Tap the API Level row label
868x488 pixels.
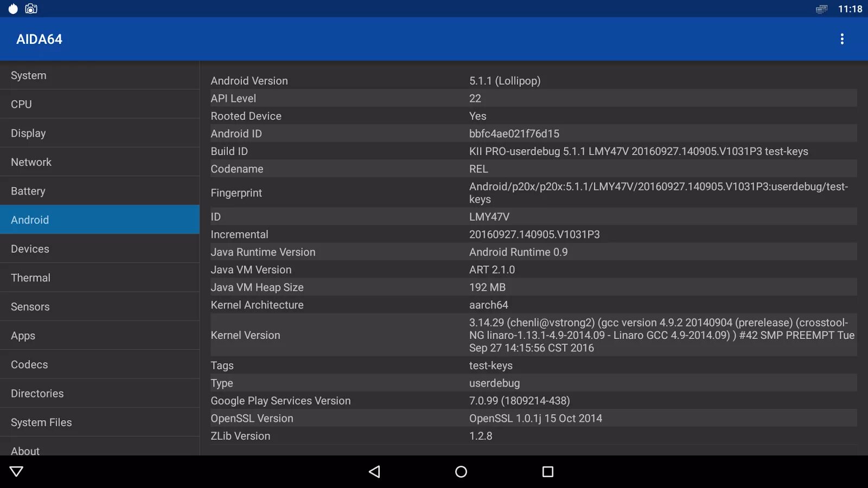(x=233, y=98)
